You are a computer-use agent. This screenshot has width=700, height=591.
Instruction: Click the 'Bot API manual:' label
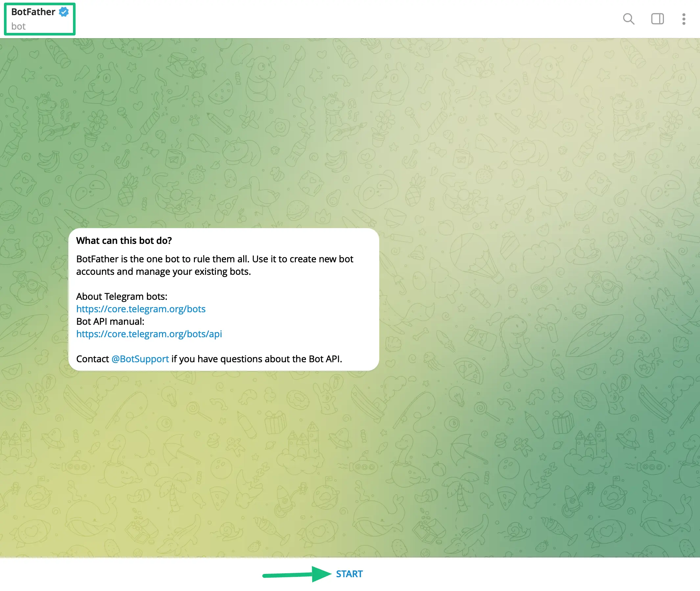click(110, 322)
